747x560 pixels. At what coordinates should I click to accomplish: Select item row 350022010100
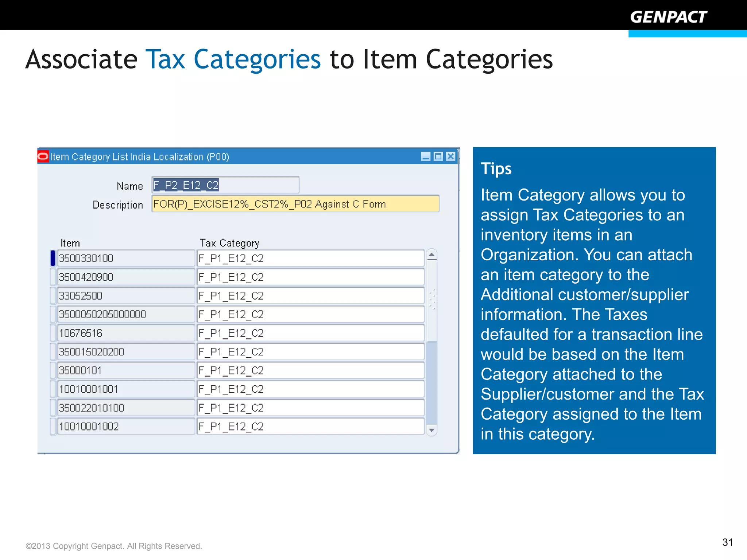pyautogui.click(x=126, y=408)
